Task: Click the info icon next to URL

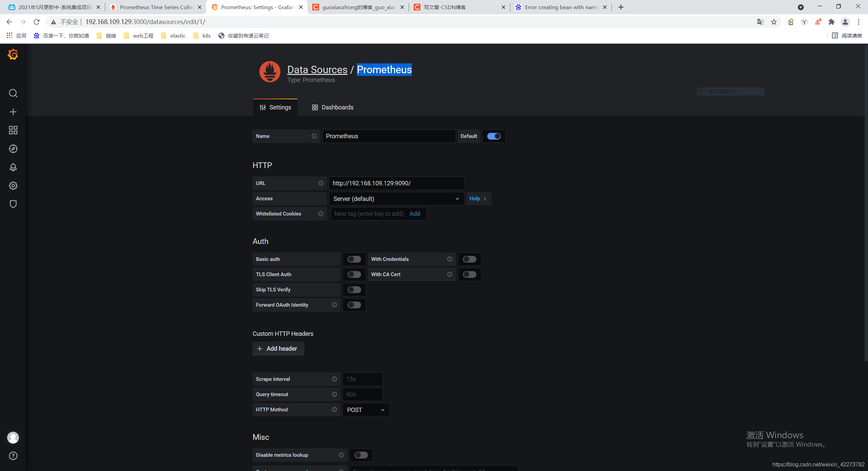Action: coord(321,183)
